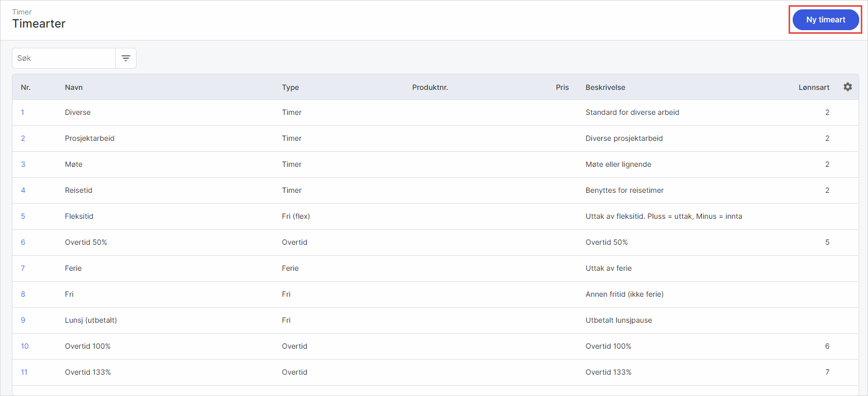Viewport: 868px width, 396px height.
Task: Open timeart number 2 link
Action: pyautogui.click(x=23, y=138)
